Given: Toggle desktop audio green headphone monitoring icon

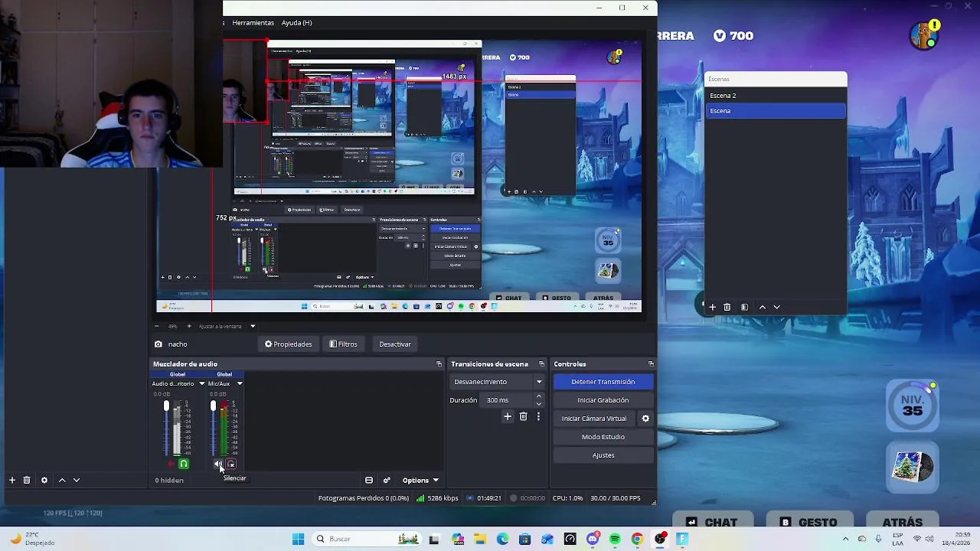Looking at the screenshot, I should pos(184,464).
